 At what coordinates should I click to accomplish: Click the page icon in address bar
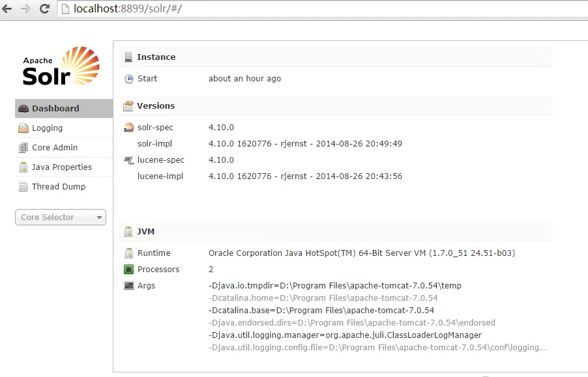click(65, 8)
